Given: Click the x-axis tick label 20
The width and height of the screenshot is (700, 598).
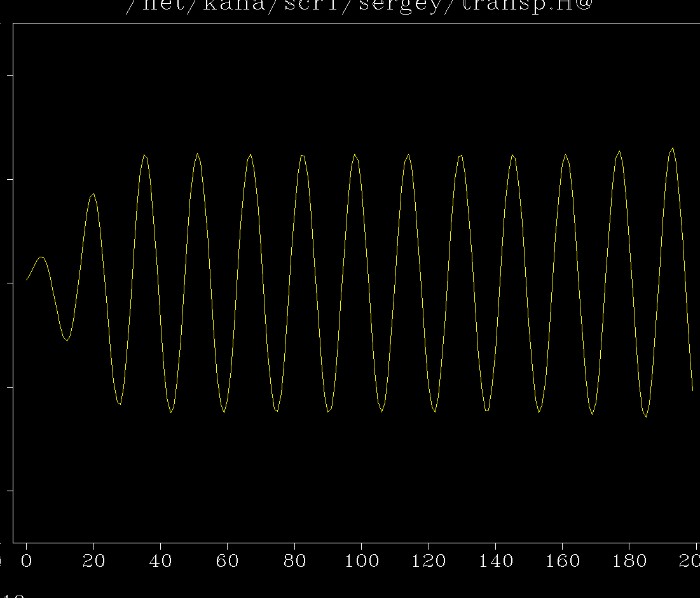Looking at the screenshot, I should 93,561.
